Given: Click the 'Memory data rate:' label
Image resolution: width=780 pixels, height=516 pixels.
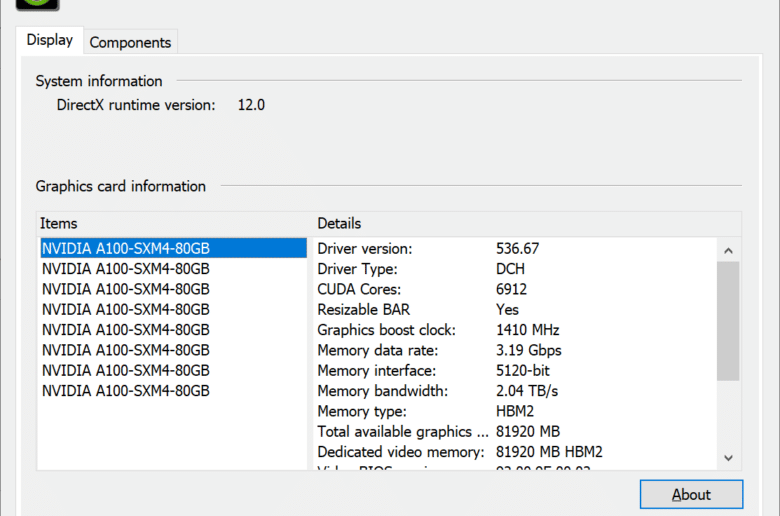Looking at the screenshot, I should (x=378, y=350).
